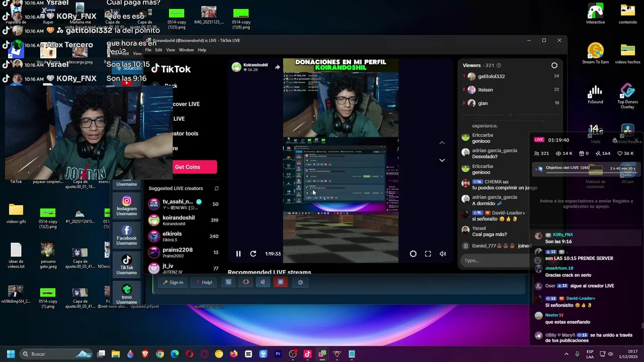Toggle the eye visibility icon in the bottom toolbar
The height and width of the screenshot is (362, 644).
246,283
